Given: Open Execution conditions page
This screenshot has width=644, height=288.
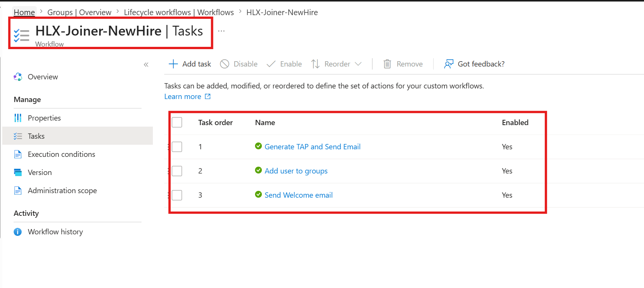Looking at the screenshot, I should tap(61, 154).
